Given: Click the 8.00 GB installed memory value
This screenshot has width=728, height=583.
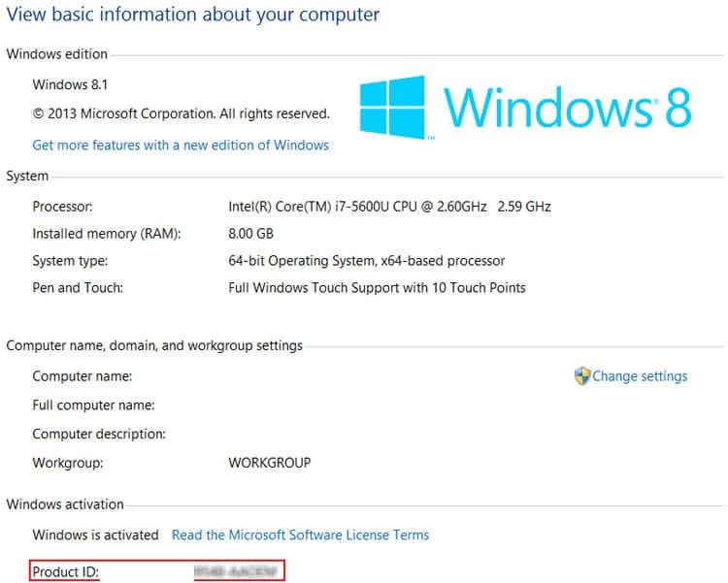Looking at the screenshot, I should click(x=250, y=234).
